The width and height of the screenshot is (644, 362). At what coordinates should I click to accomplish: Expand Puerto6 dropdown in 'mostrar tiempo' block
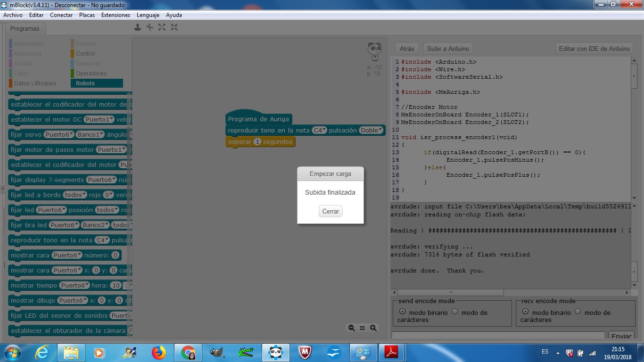74,286
